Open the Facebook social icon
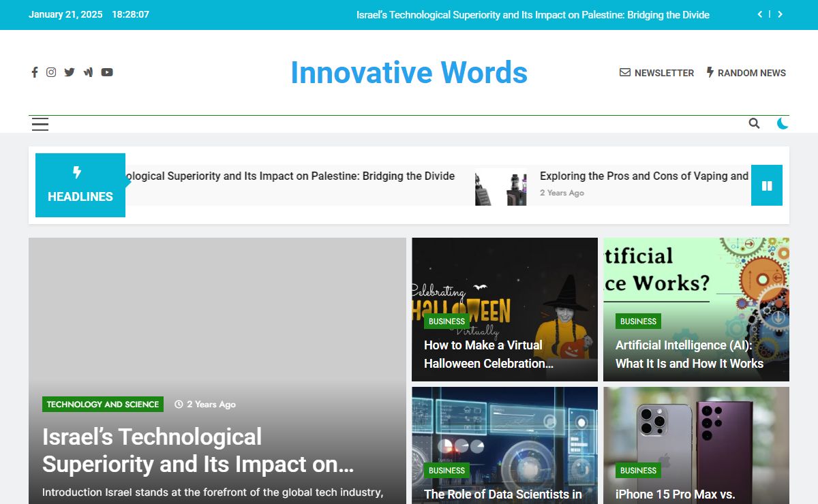 [x=35, y=72]
